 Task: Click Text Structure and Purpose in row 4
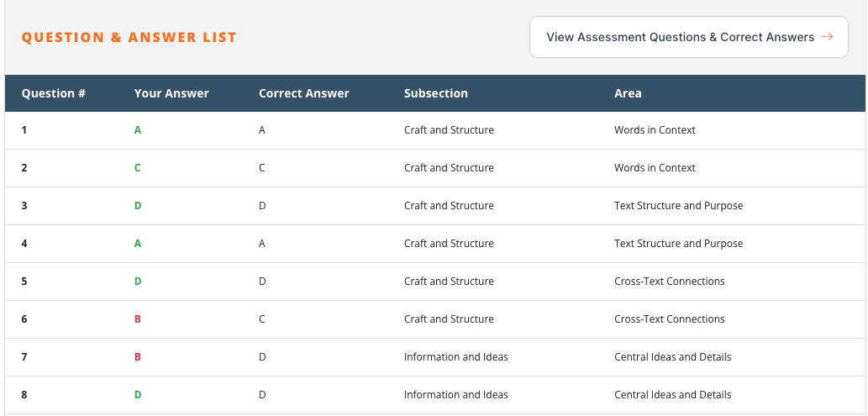click(678, 244)
